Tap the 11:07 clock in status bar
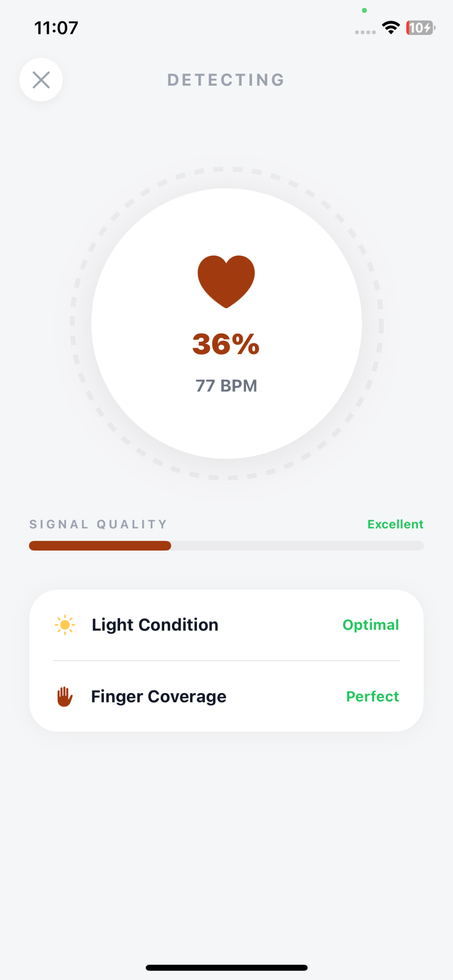This screenshot has width=453, height=980. (56, 28)
